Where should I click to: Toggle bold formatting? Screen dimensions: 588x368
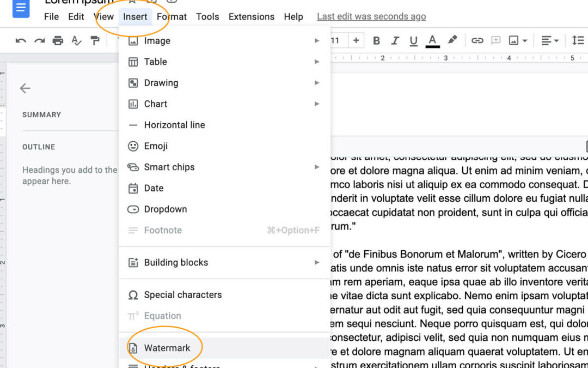(x=376, y=41)
